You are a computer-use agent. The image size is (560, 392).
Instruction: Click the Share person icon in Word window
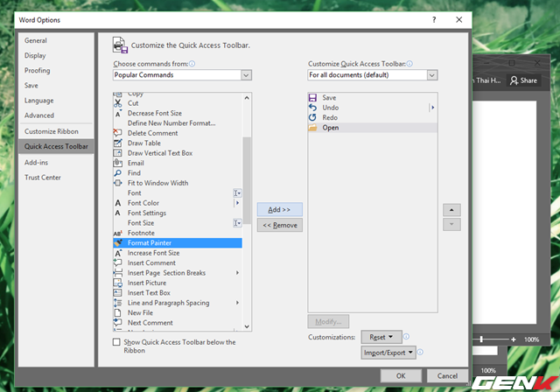(514, 80)
